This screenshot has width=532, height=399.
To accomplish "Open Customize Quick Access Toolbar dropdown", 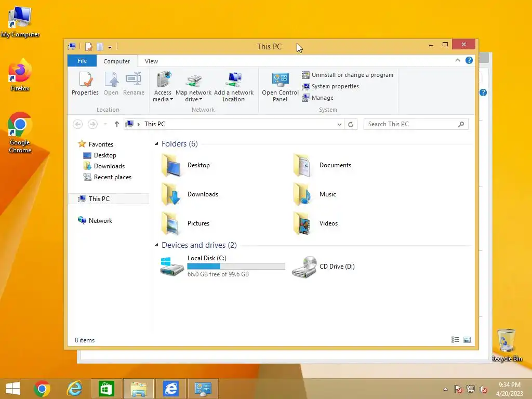I will pos(110,47).
